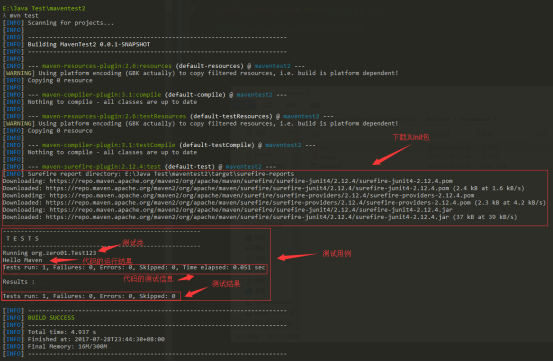The height and width of the screenshot is (362, 553).
Task: Click the 'Total time: 4.937 s' line
Action: pyautogui.click(x=62, y=332)
